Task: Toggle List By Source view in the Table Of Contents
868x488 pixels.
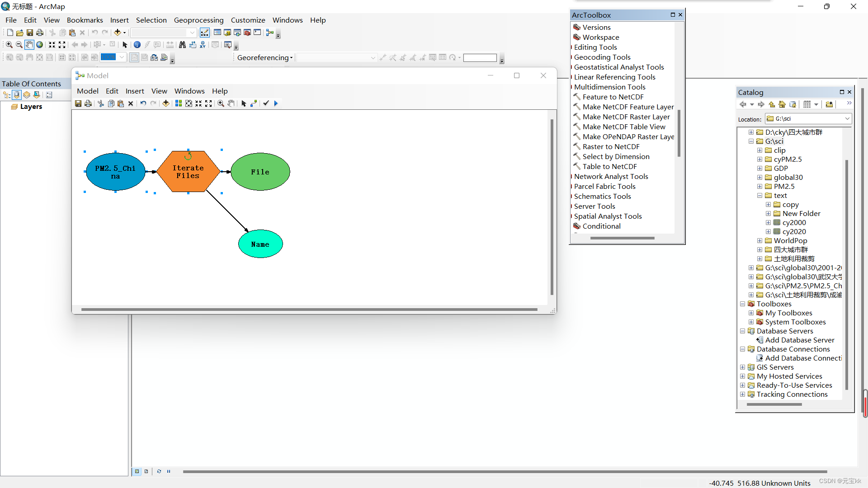Action: [x=17, y=95]
